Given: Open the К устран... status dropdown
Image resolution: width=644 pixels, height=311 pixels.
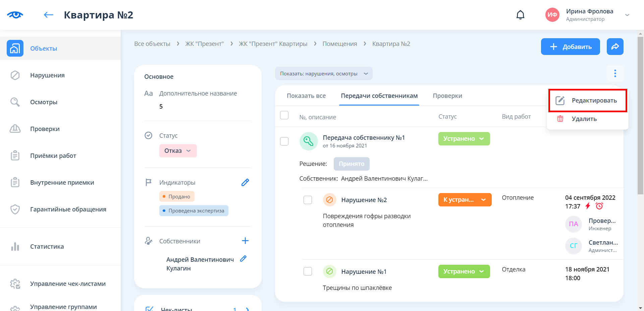Looking at the screenshot, I should pos(465,200).
